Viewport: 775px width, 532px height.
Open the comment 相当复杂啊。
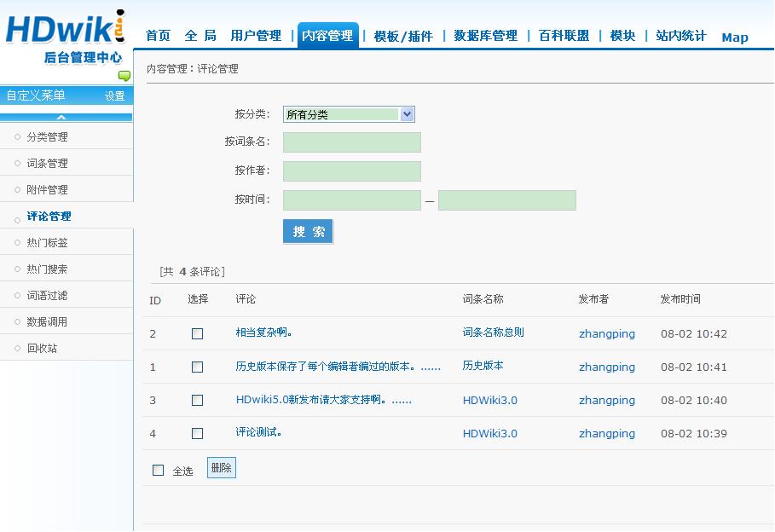(264, 332)
